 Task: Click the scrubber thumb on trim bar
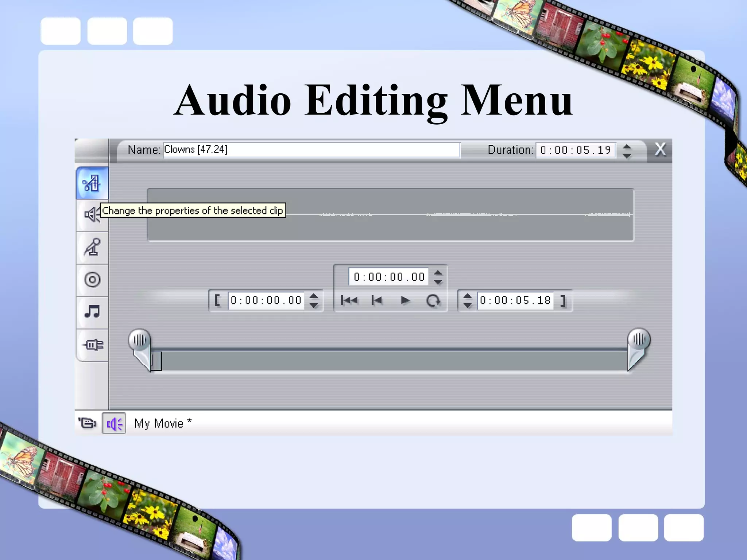[156, 361]
